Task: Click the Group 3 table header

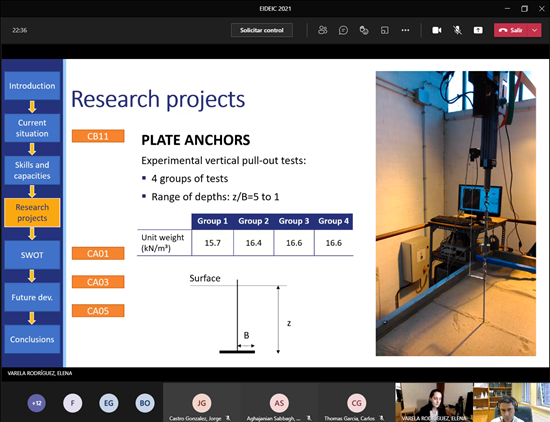Action: coord(294,221)
